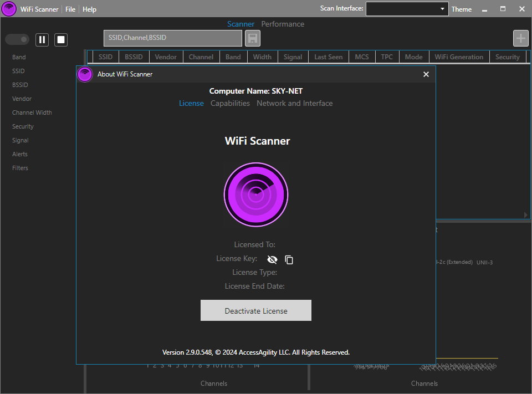Click the UNII-3 band label in chart

(484, 262)
